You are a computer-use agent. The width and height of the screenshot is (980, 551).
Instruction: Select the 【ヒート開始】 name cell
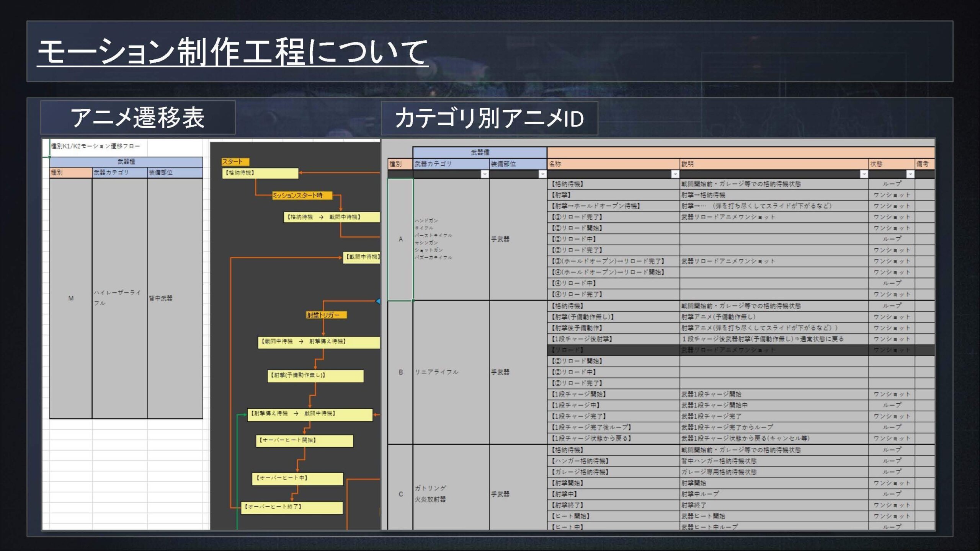(x=613, y=517)
